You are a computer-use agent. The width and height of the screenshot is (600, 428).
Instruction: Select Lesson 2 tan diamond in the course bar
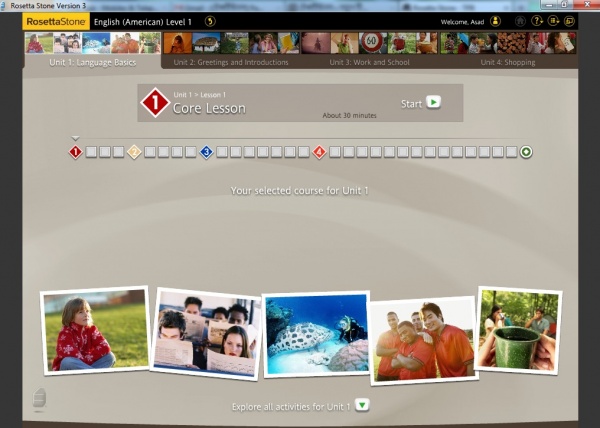(134, 152)
